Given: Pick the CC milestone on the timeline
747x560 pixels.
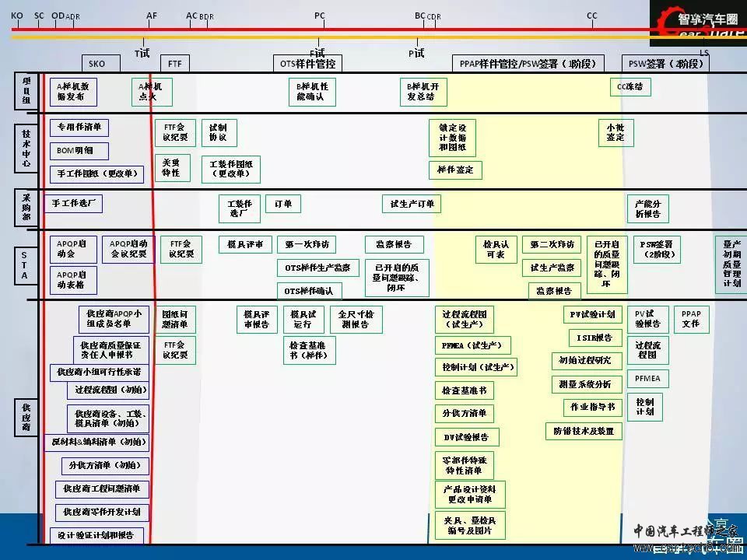Looking at the screenshot, I should click(x=591, y=16).
